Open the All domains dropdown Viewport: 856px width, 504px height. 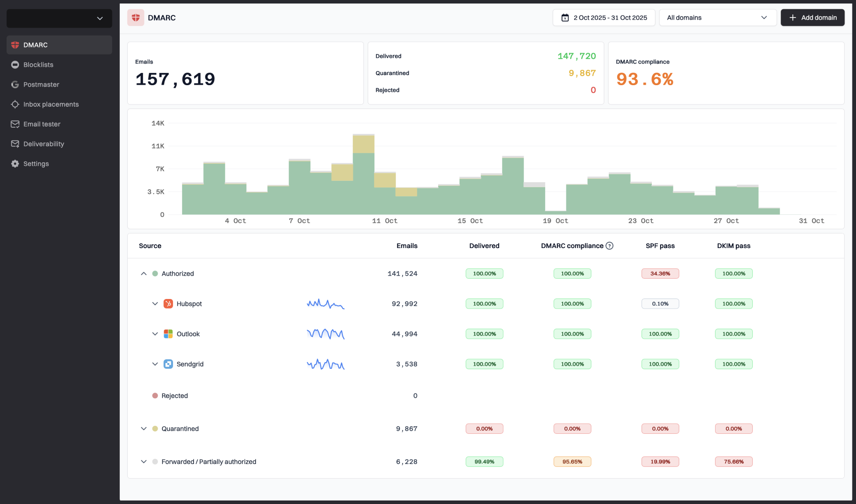coord(717,18)
